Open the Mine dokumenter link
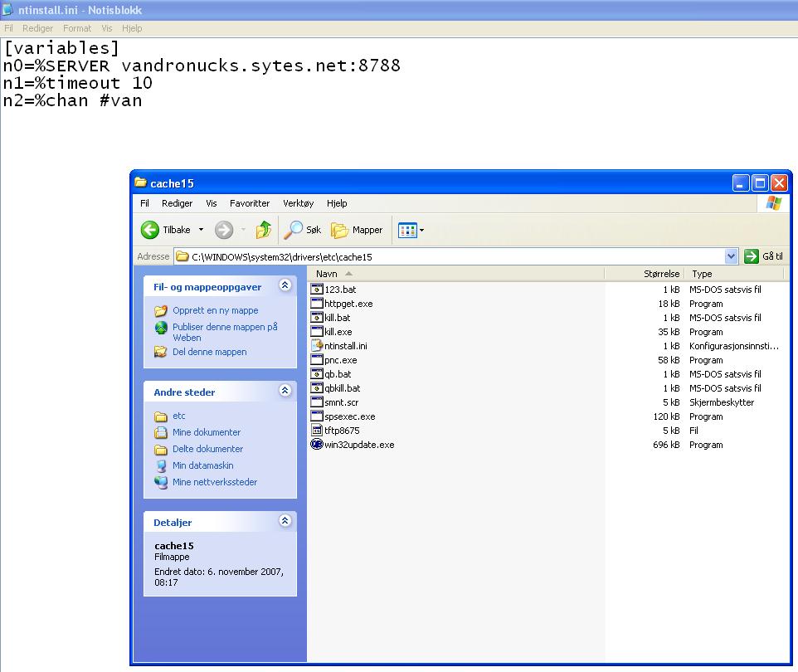This screenshot has height=672, width=798. 207,432
